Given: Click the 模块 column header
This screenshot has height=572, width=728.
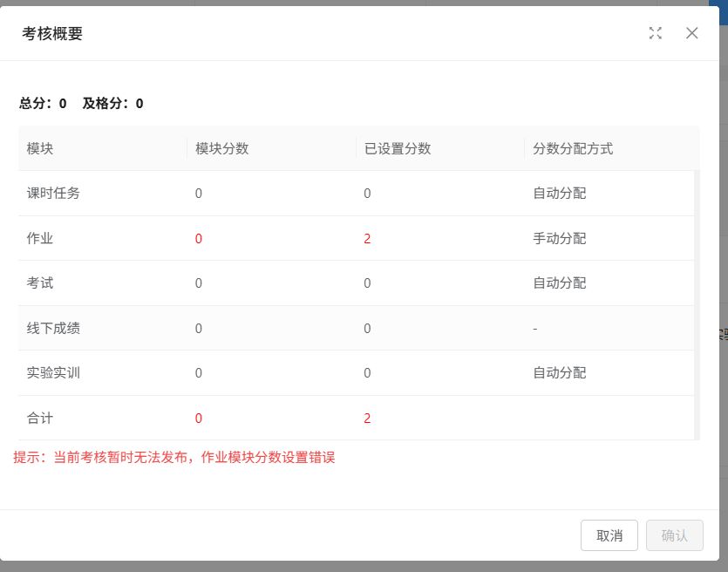Looking at the screenshot, I should (40, 148).
